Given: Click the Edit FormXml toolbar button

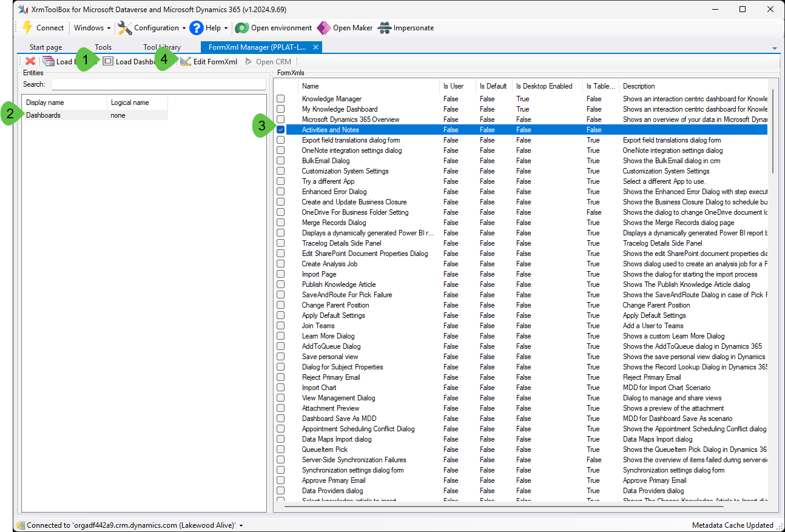Looking at the screenshot, I should pos(209,61).
